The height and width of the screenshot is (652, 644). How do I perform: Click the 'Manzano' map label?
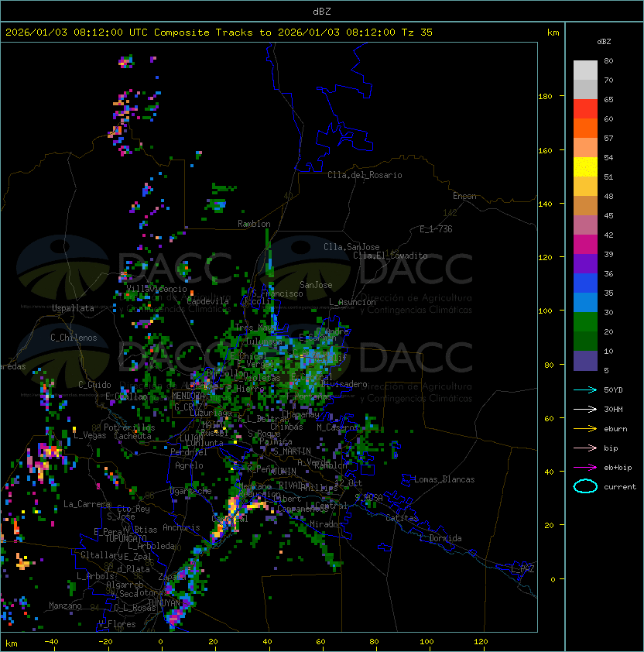[x=65, y=606]
